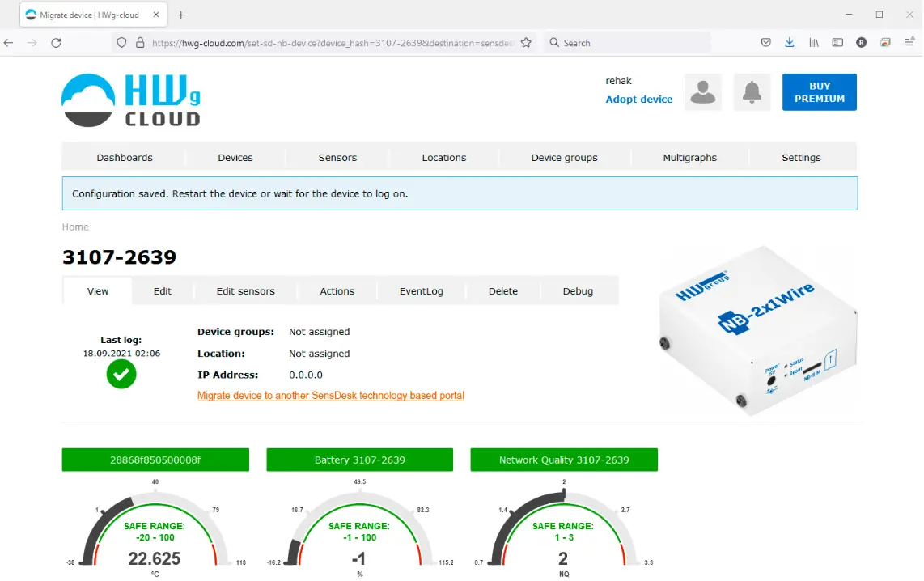Click the username rehak text
This screenshot has height=581, width=924.
click(x=618, y=81)
